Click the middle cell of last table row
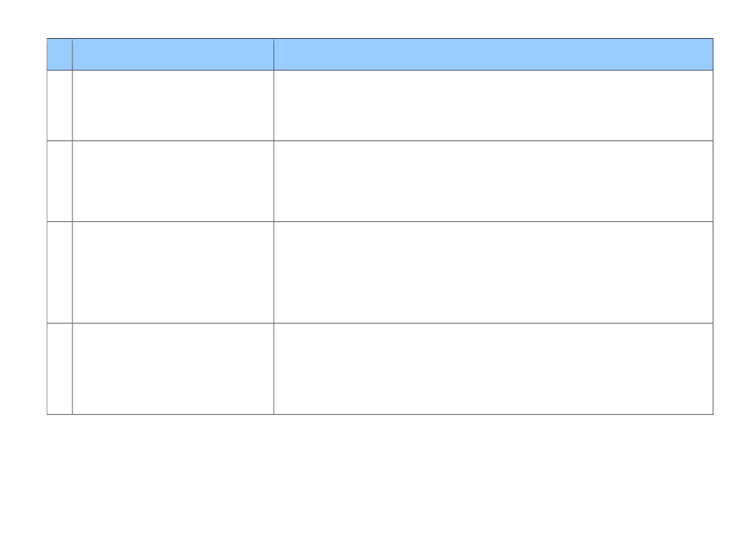The image size is (756, 535). (173, 369)
